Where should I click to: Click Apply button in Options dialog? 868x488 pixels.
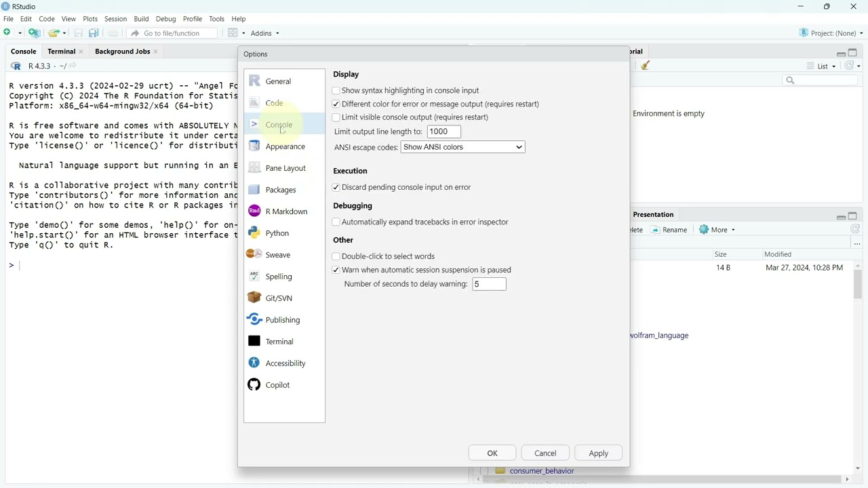[x=599, y=453]
